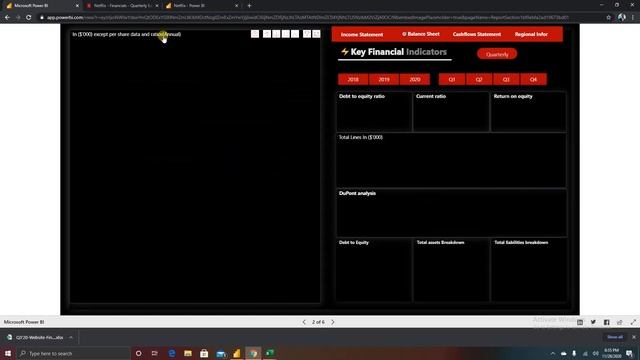Image resolution: width=640 pixels, height=360 pixels.
Task: Click the Microsoft Power BI footer link
Action: 24,322
